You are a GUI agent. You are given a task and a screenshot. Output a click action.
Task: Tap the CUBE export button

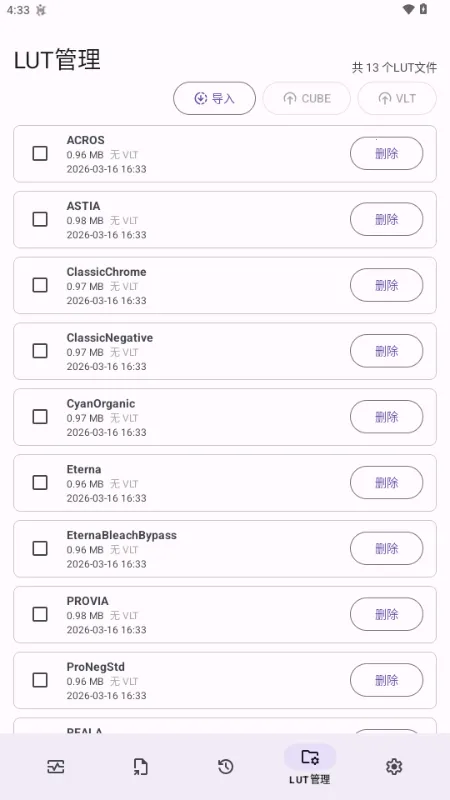click(x=307, y=98)
